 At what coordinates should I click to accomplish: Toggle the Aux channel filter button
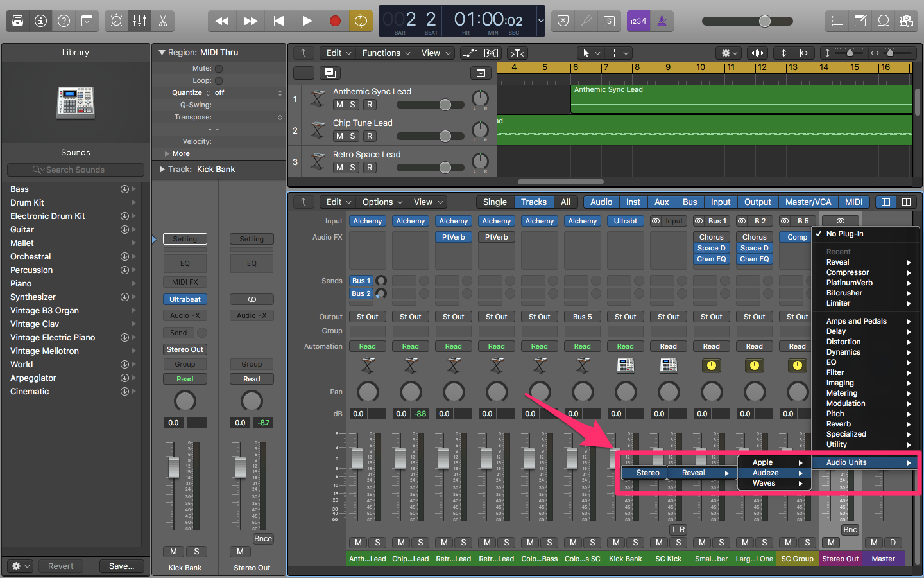[x=662, y=202]
